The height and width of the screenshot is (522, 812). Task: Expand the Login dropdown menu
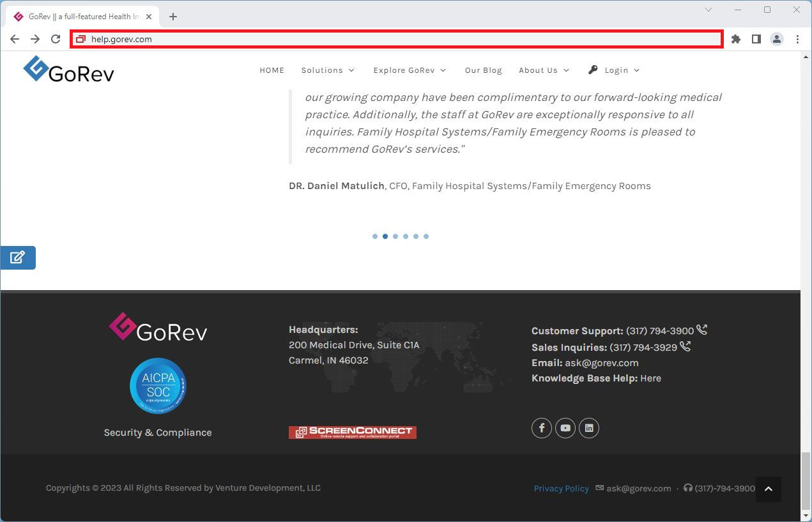tap(614, 70)
